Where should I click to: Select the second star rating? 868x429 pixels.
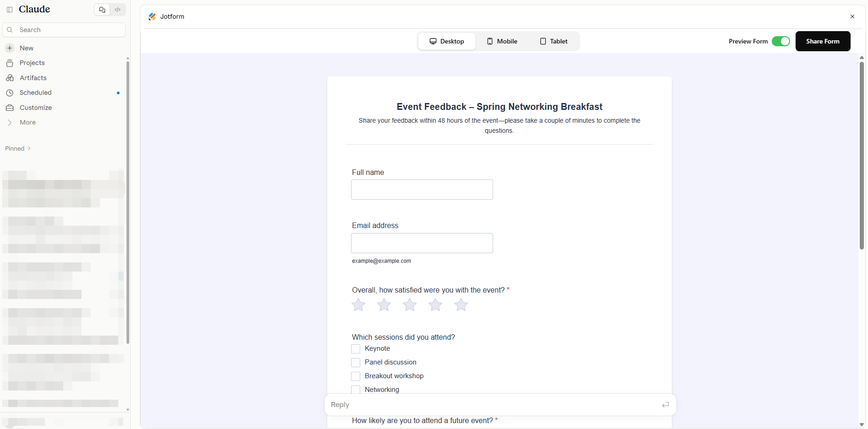[384, 305]
